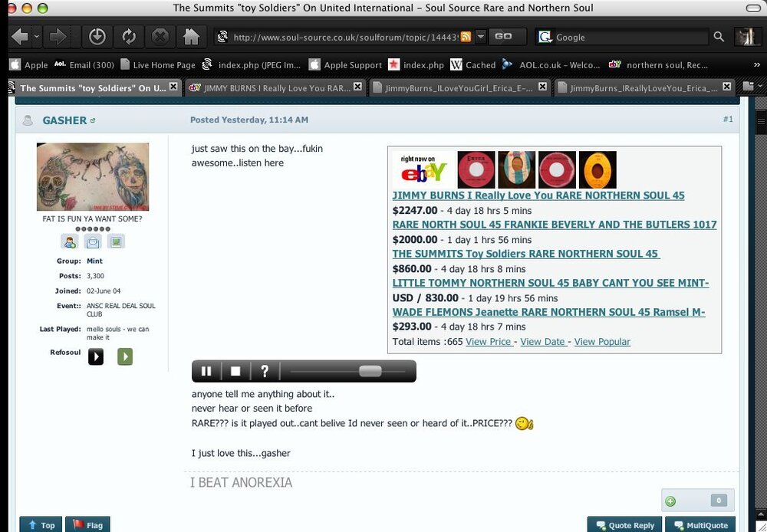Switch to the JimmyBurns_ILoveYouGirl tab

(459, 88)
